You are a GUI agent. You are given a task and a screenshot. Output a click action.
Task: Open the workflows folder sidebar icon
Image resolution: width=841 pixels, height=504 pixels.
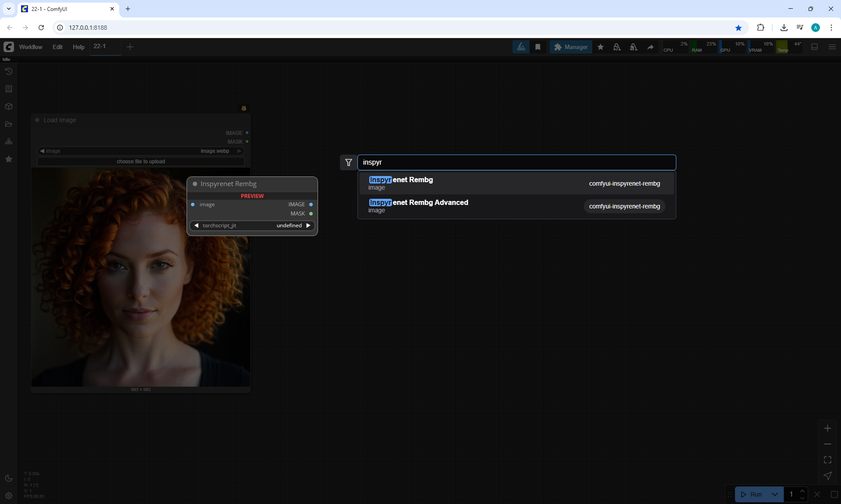coord(9,124)
